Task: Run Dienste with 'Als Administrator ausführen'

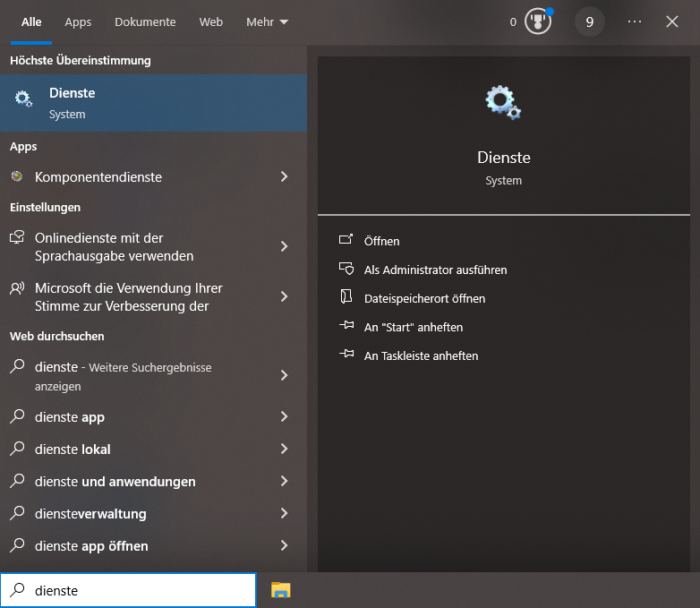Action: tap(435, 270)
